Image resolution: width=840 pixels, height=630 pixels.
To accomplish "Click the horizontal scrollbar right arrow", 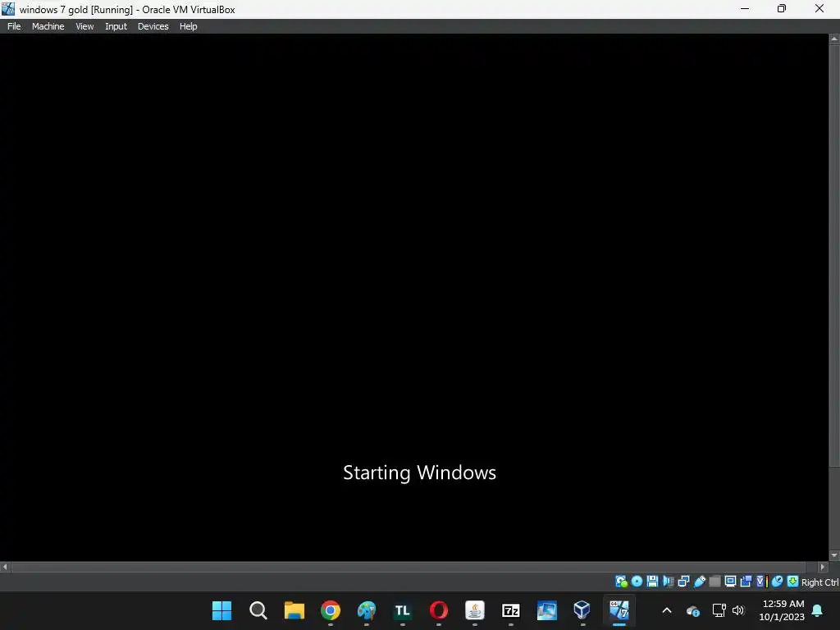I will tap(823, 567).
